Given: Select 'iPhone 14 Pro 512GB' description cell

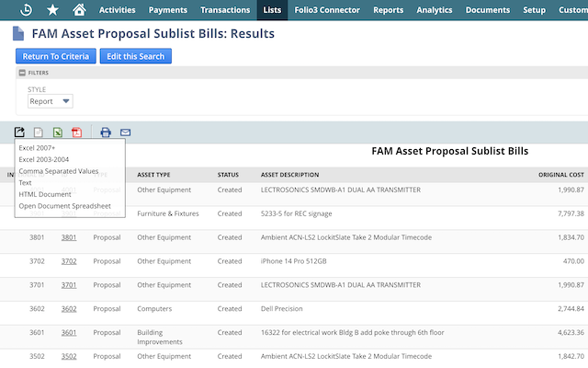Looking at the screenshot, I should pos(294,261).
